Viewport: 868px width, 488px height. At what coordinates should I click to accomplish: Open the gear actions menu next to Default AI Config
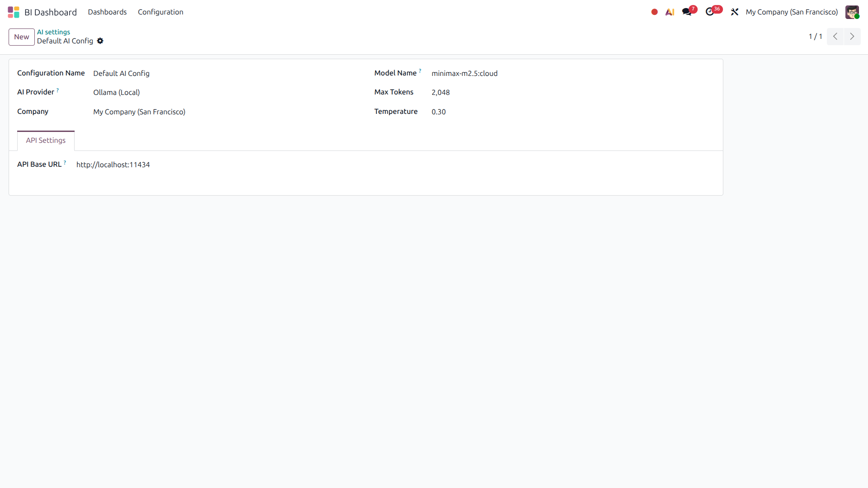coord(100,41)
